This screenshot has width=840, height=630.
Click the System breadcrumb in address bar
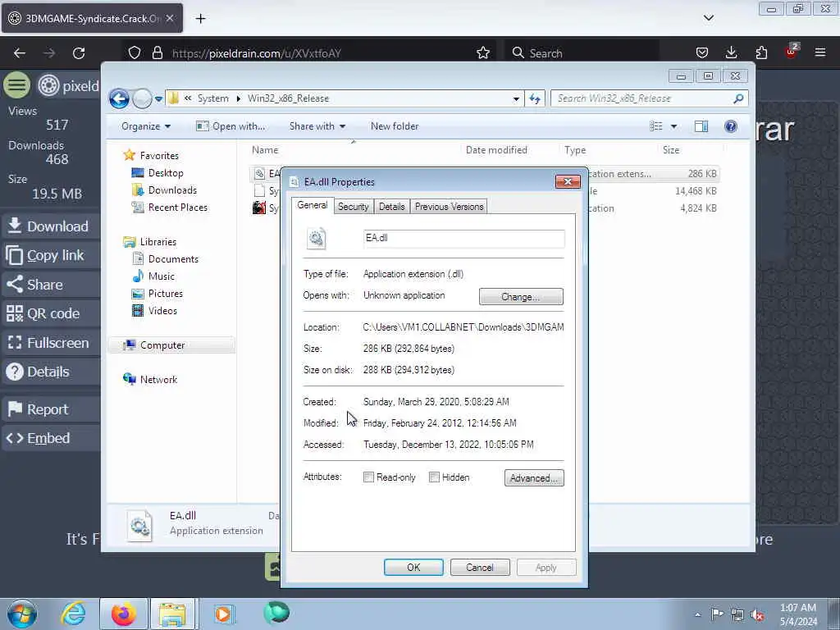point(212,98)
